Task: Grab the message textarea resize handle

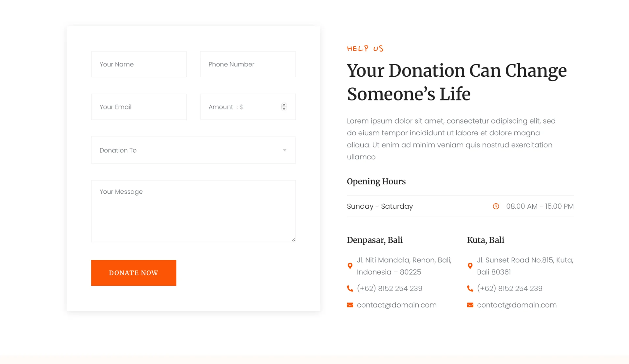Action: tap(294, 240)
